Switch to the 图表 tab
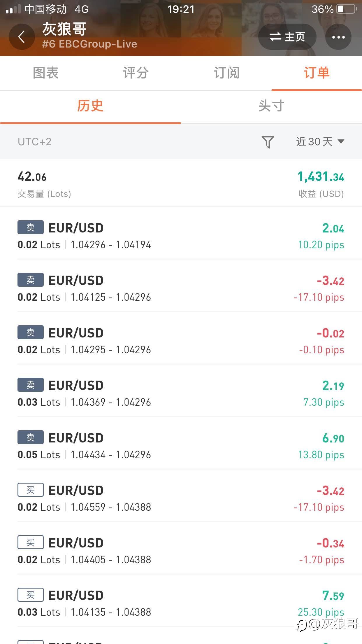 pyautogui.click(x=46, y=73)
